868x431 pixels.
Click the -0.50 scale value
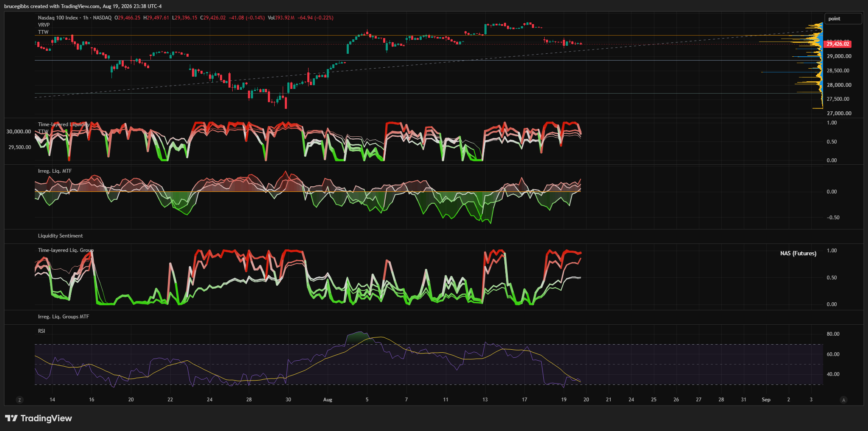(833, 218)
